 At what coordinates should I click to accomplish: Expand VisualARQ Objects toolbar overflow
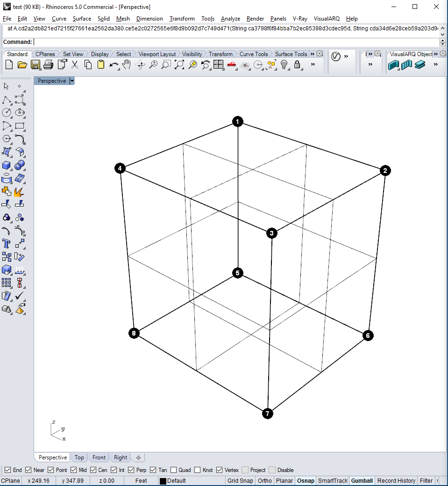point(436,64)
